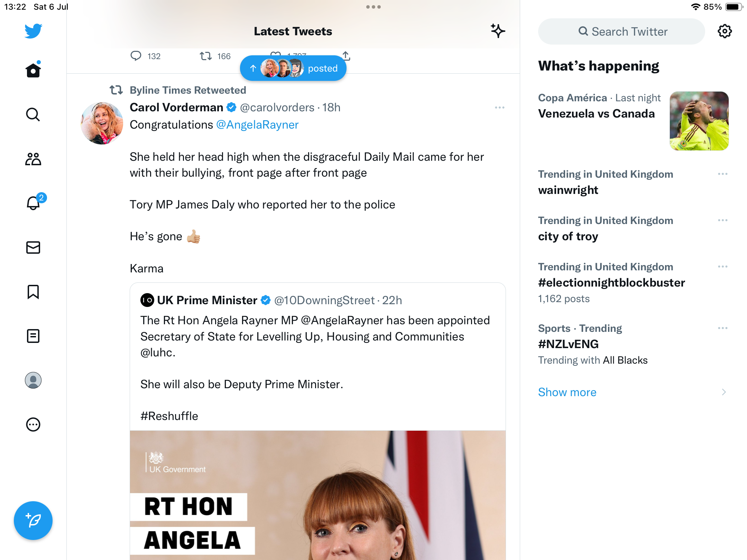The image size is (747, 560).
Task: Open options for the wainwright trend
Action: pyautogui.click(x=722, y=174)
